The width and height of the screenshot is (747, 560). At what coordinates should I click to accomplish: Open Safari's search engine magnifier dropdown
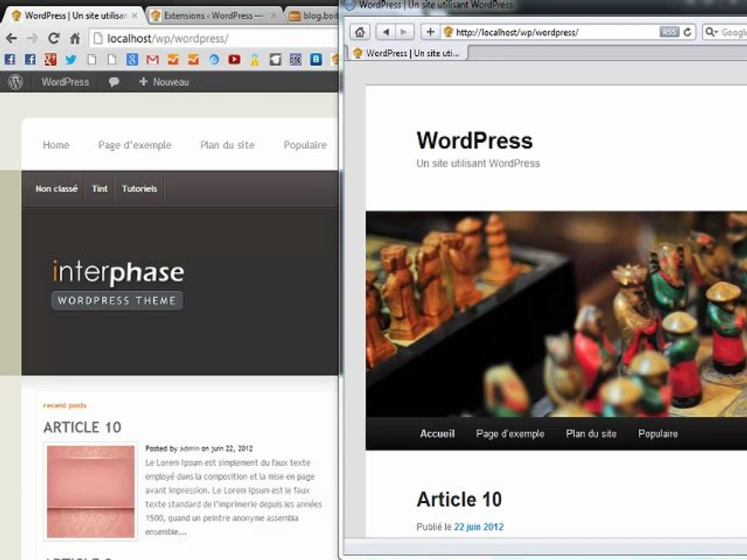tap(711, 32)
